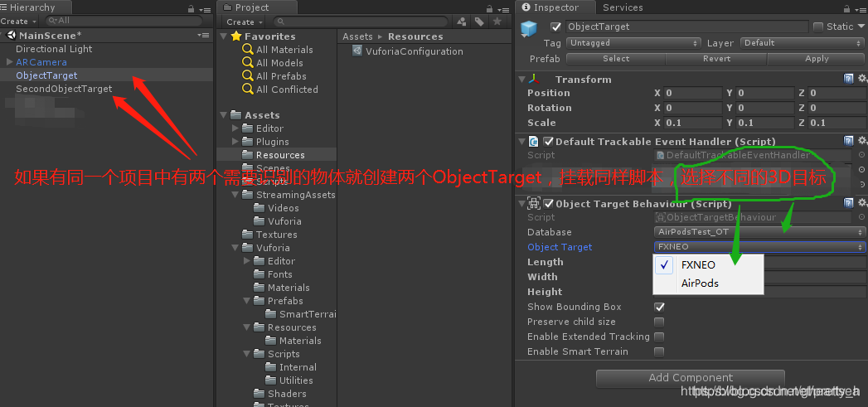Screen dimensions: 868x407
Task: Click the Project panel lock icon
Action: tap(489, 8)
